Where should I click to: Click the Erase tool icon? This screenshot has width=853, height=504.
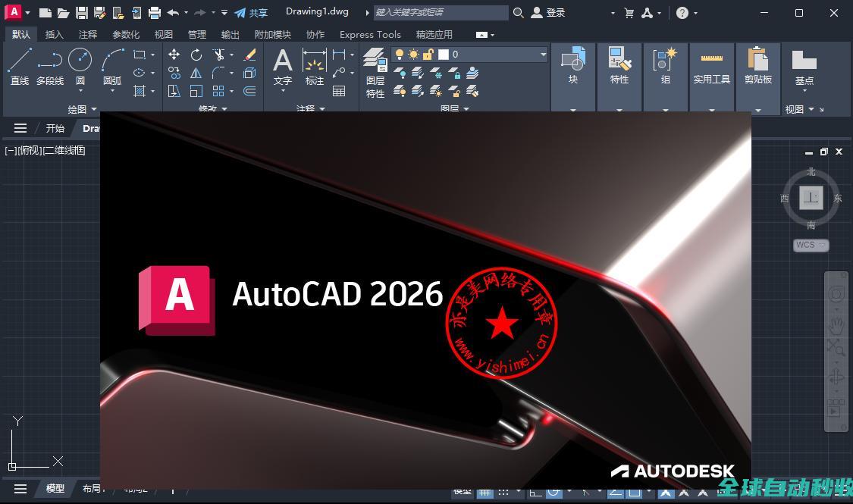point(249,55)
